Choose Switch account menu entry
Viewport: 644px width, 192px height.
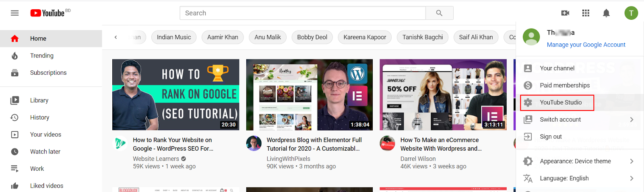pos(580,119)
